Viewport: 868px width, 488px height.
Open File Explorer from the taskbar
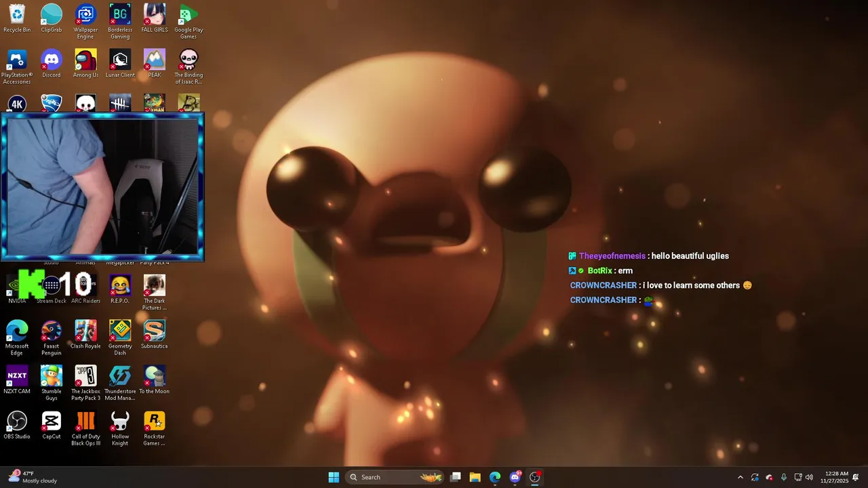(x=475, y=477)
